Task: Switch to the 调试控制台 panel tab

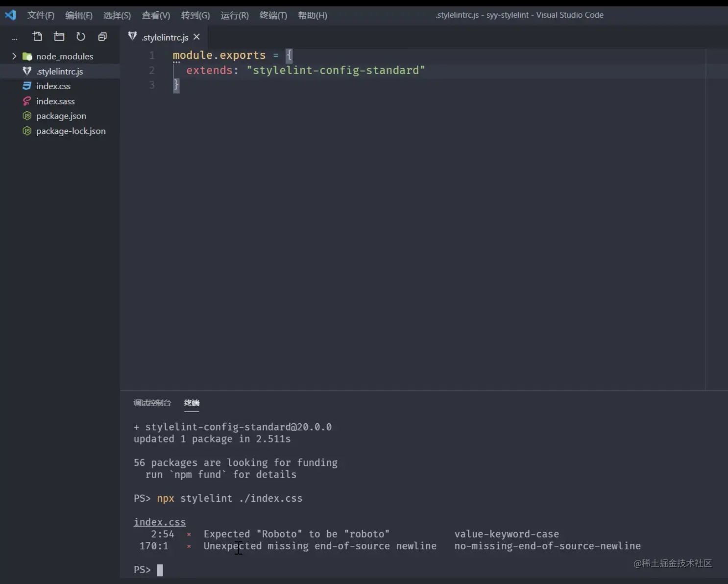Action: click(152, 403)
